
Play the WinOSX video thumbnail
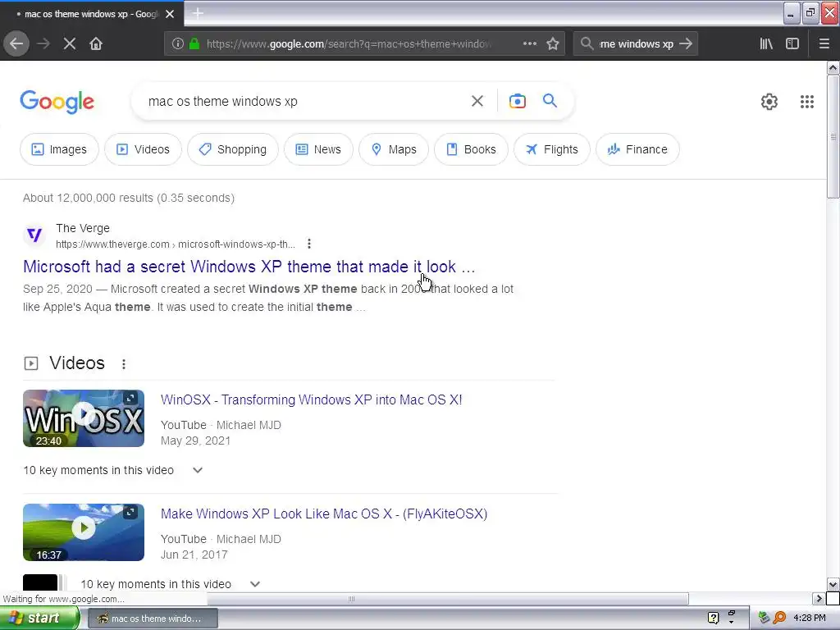(84, 418)
